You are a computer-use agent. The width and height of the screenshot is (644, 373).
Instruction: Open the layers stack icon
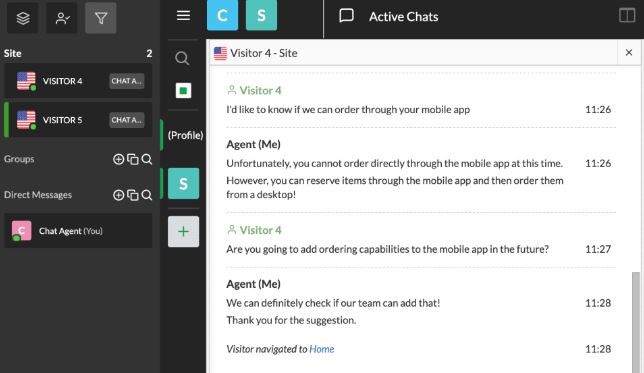[x=23, y=18]
